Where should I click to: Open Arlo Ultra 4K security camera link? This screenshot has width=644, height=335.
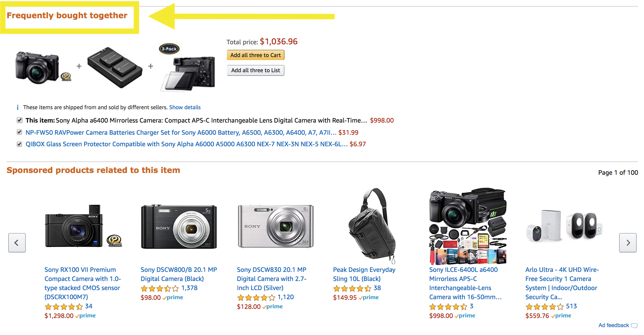coord(562,283)
